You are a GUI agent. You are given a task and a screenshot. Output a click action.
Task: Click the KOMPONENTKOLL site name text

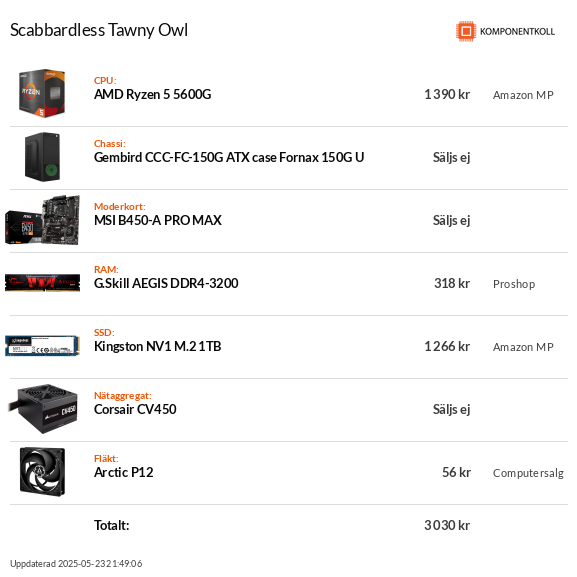point(517,32)
